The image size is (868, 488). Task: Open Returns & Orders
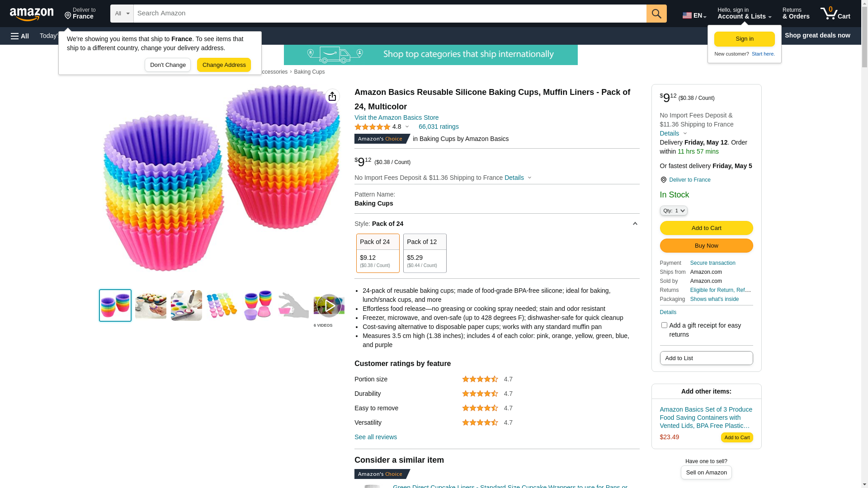coord(796,14)
